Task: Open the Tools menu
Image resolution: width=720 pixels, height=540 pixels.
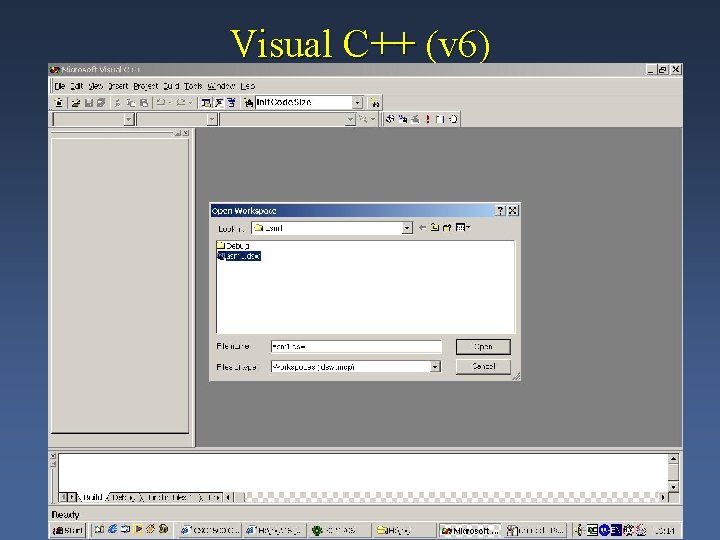Action: pos(193,86)
